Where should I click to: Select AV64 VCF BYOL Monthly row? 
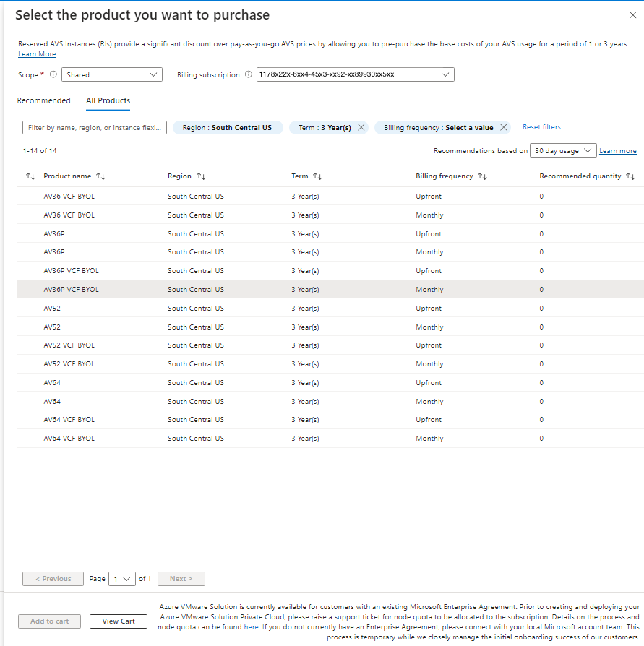click(330, 439)
